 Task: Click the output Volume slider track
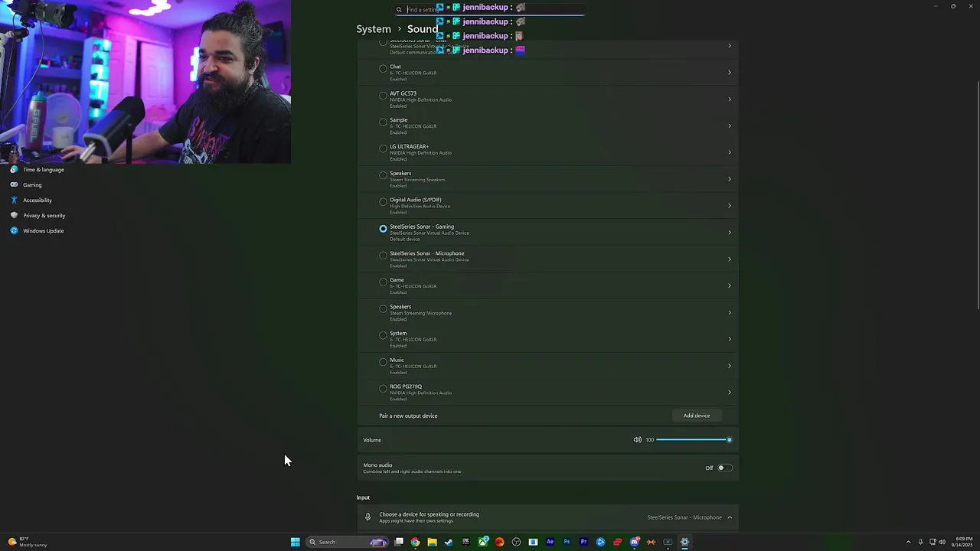tap(693, 440)
